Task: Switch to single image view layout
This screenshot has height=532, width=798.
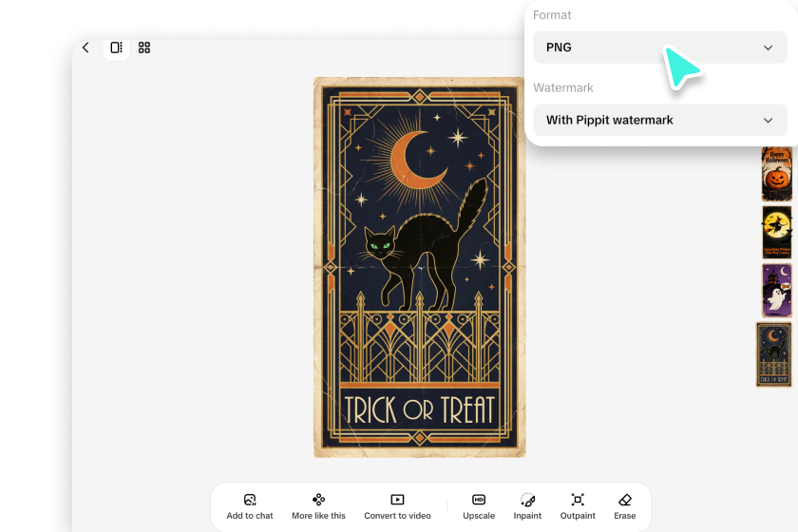Action: click(x=116, y=47)
